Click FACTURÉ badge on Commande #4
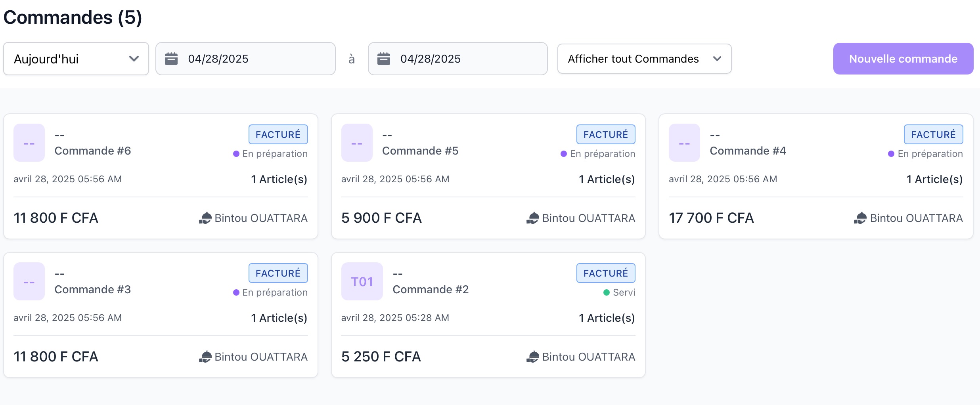The width and height of the screenshot is (980, 405). pos(933,134)
